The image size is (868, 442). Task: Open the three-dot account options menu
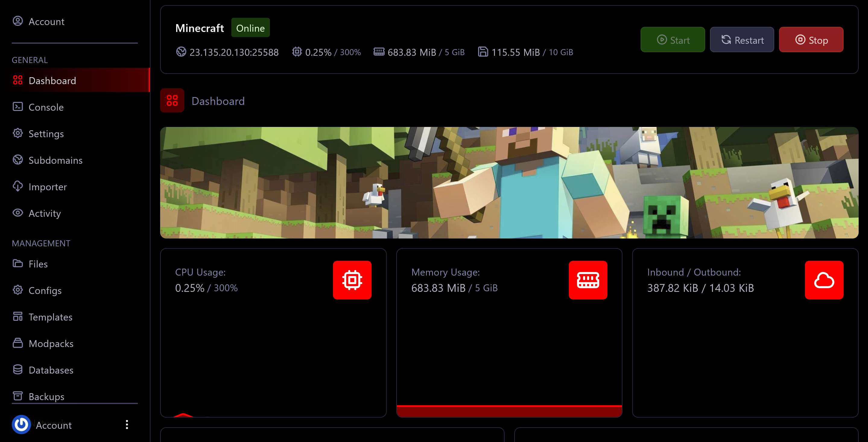127,425
